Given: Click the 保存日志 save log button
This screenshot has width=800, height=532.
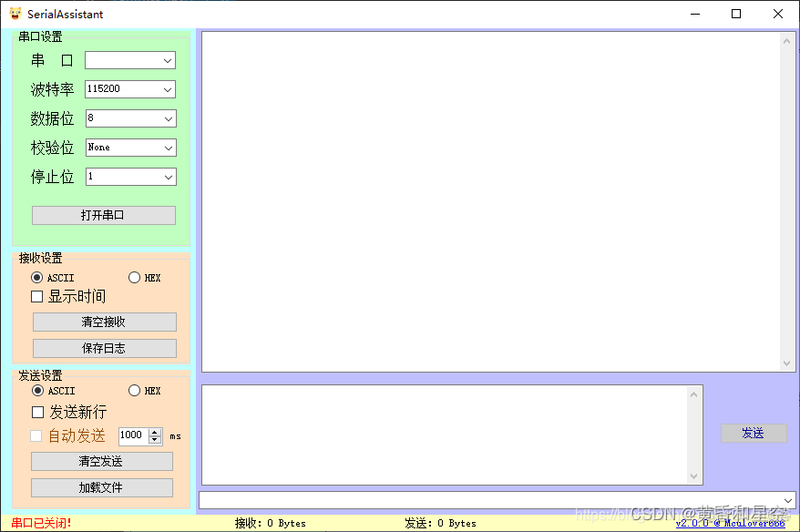Looking at the screenshot, I should coord(103,348).
